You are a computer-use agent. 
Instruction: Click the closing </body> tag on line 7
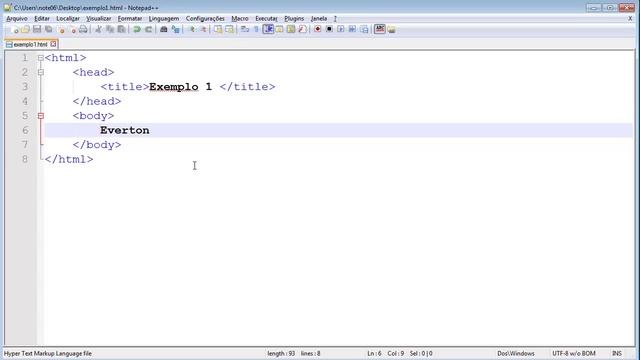97,145
